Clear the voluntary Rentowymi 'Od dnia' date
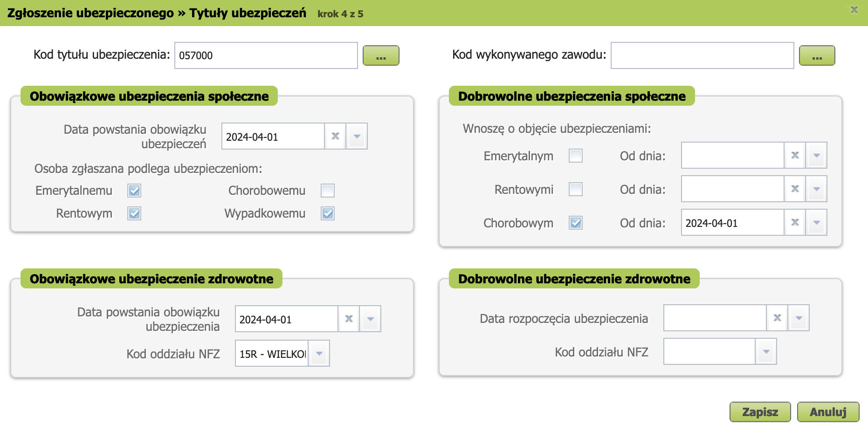 click(x=795, y=189)
